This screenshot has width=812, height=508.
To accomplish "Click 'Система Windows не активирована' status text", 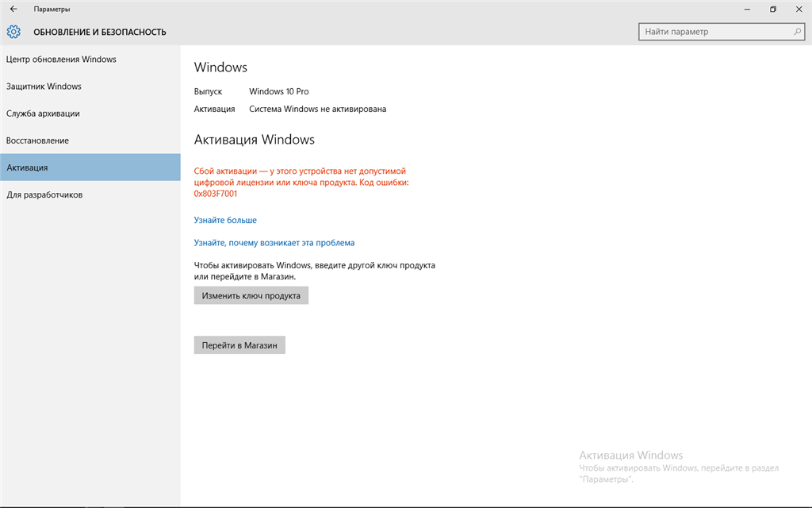I will (x=317, y=109).
